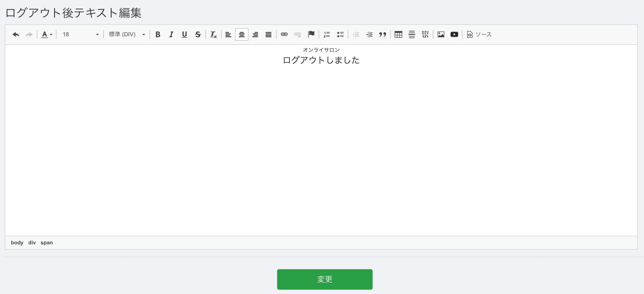Toggle italic formatting

click(x=171, y=34)
